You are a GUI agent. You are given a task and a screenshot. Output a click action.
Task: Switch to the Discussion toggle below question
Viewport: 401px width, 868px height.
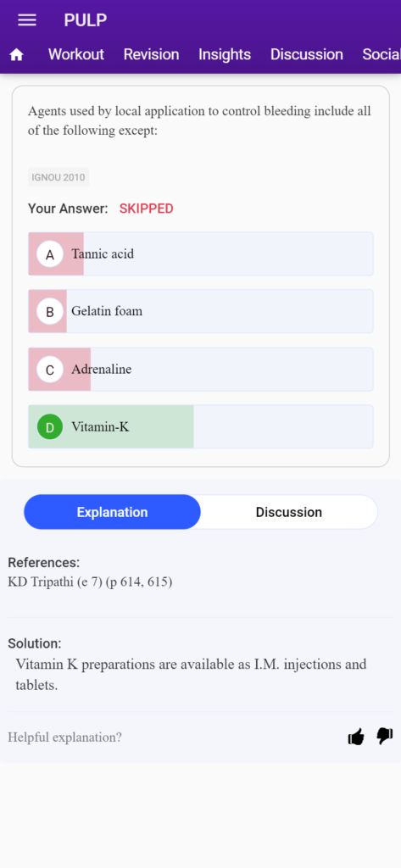[x=288, y=512]
